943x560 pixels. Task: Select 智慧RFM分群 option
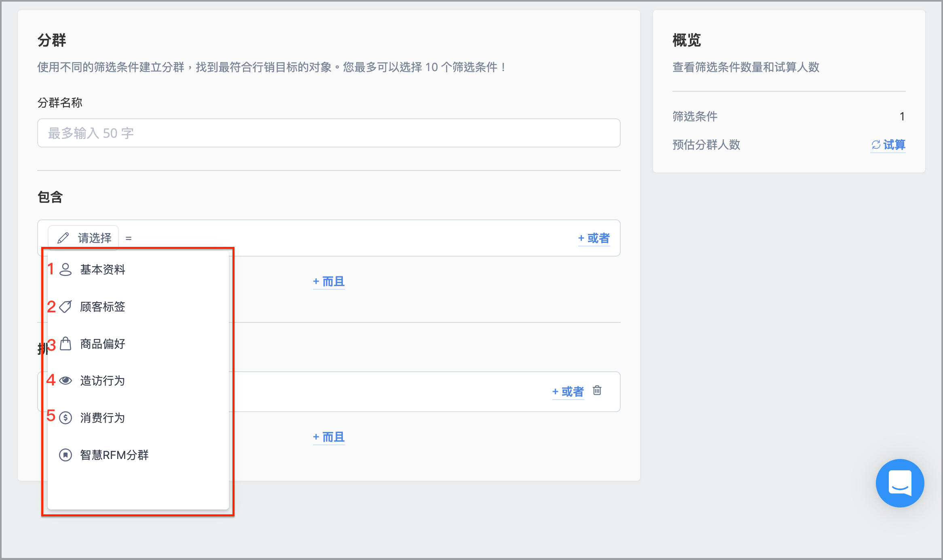(138, 455)
